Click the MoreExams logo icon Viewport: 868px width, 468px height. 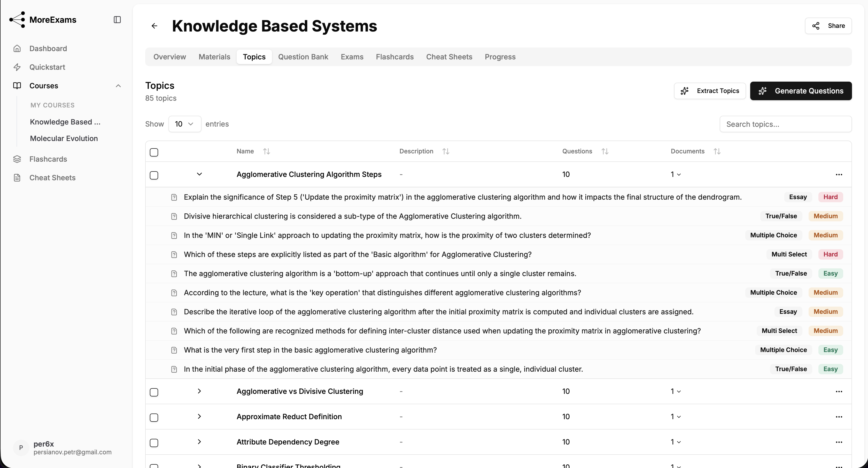[x=17, y=20]
